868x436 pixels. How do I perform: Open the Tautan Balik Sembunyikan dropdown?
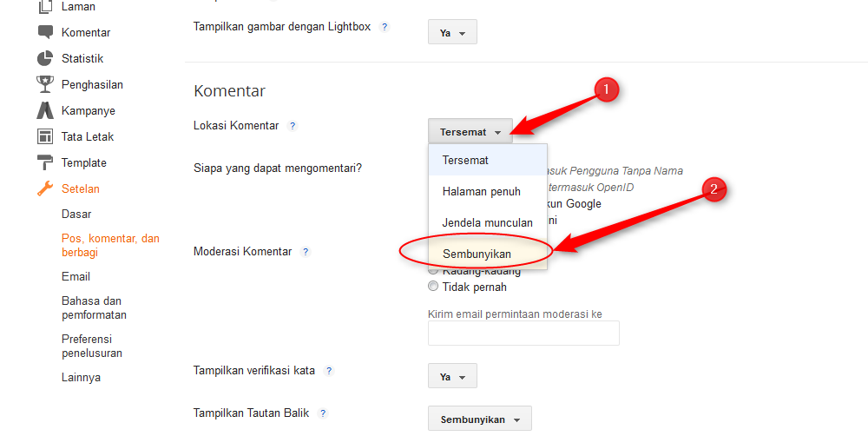[479, 419]
